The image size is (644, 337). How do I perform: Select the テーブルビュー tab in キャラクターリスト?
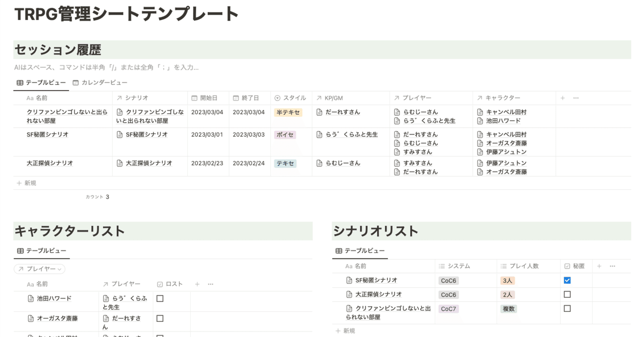click(x=42, y=250)
